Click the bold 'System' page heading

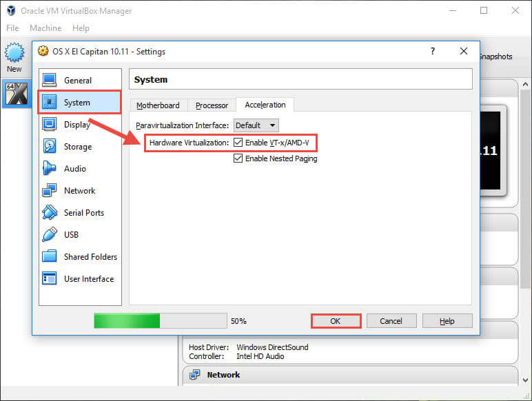[x=151, y=79]
